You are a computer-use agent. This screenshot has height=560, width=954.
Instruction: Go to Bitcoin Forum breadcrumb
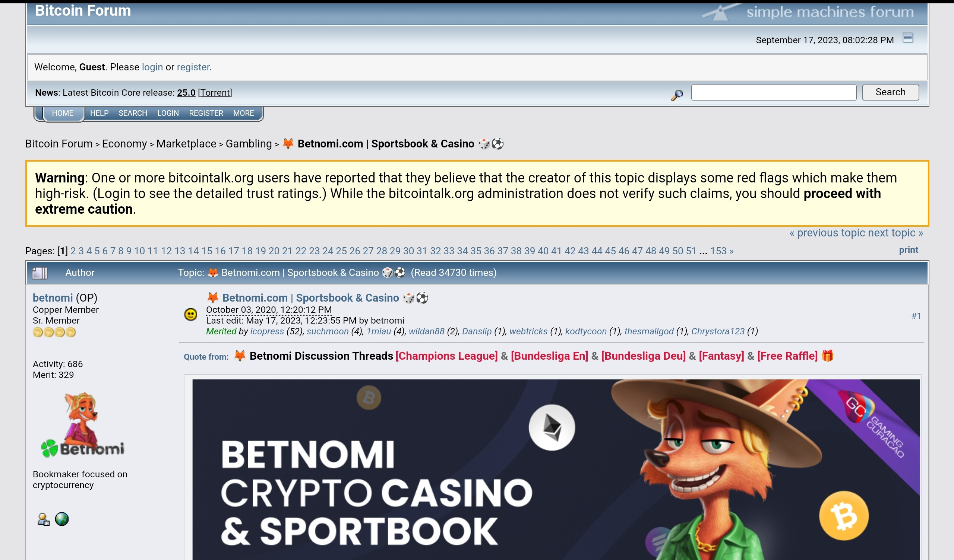point(59,144)
